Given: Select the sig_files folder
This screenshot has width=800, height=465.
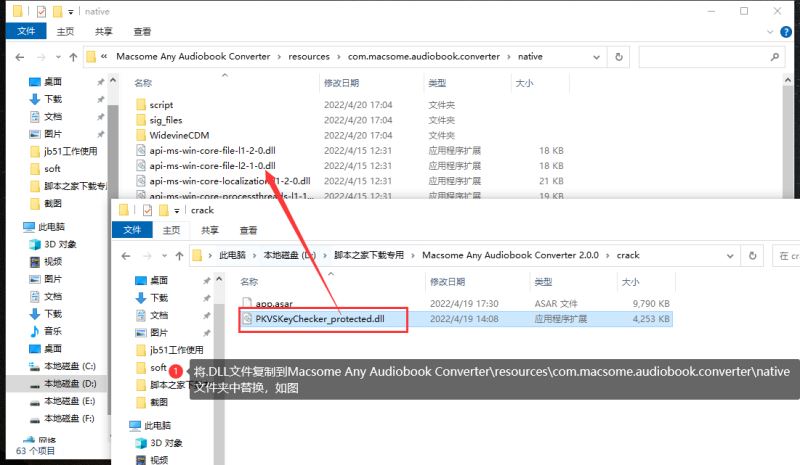Looking at the screenshot, I should [166, 120].
